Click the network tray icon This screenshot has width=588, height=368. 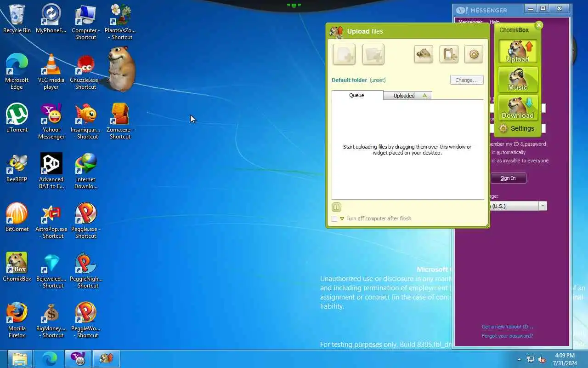click(x=531, y=359)
